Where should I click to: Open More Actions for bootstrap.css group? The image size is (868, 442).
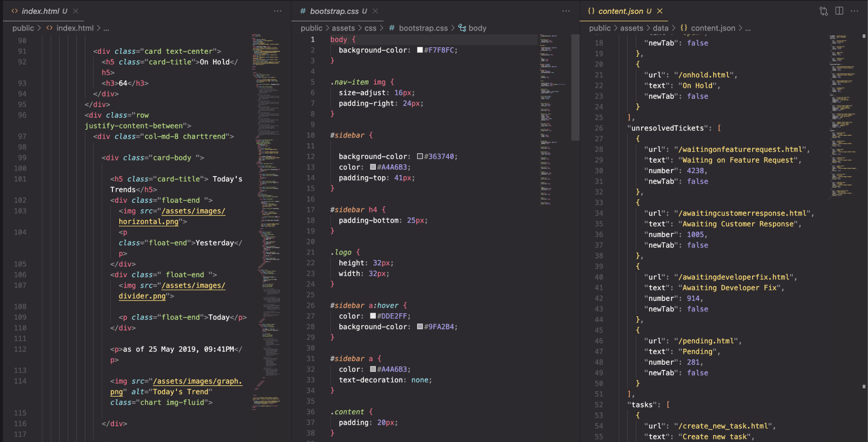[566, 11]
